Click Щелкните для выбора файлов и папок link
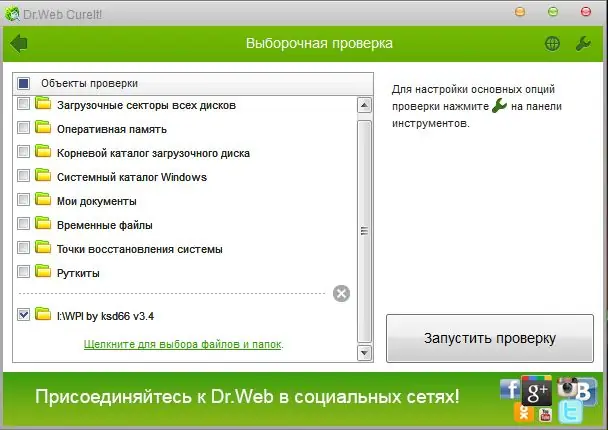 point(183,344)
